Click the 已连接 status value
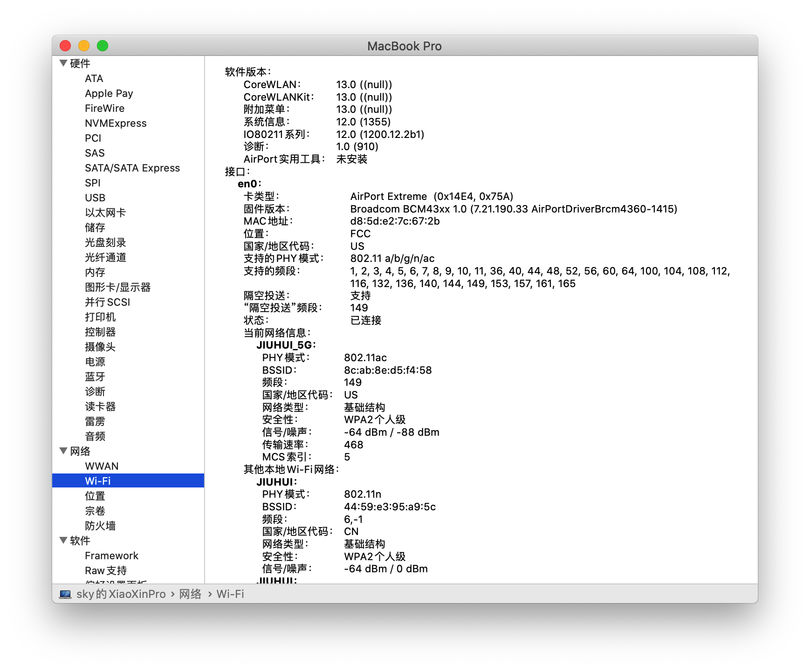The height and width of the screenshot is (672, 810). [366, 320]
